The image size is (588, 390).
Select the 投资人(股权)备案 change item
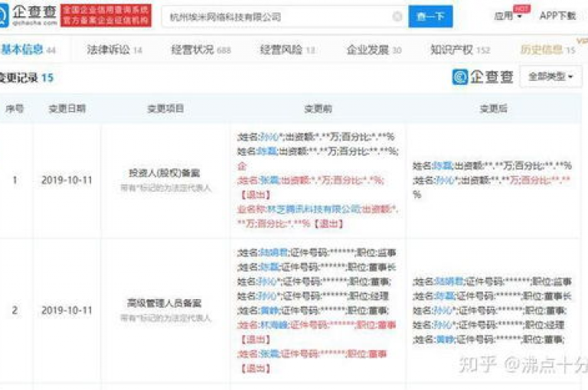[x=165, y=173]
